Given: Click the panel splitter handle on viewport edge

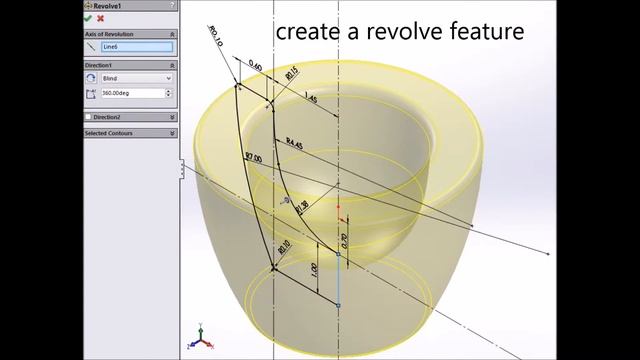Looking at the screenshot, I should [182, 169].
